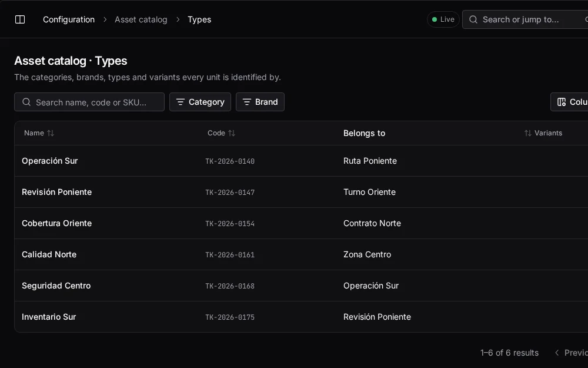Open the Columns settings button
This screenshot has width=588, height=368.
coord(569,102)
